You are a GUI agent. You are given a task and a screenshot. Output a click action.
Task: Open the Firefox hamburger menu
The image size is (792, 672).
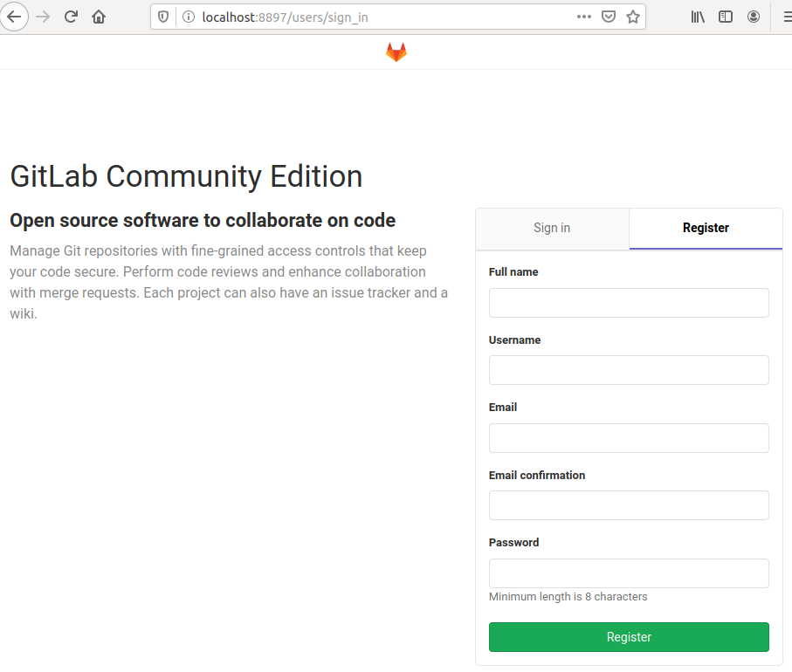pyautogui.click(x=787, y=17)
